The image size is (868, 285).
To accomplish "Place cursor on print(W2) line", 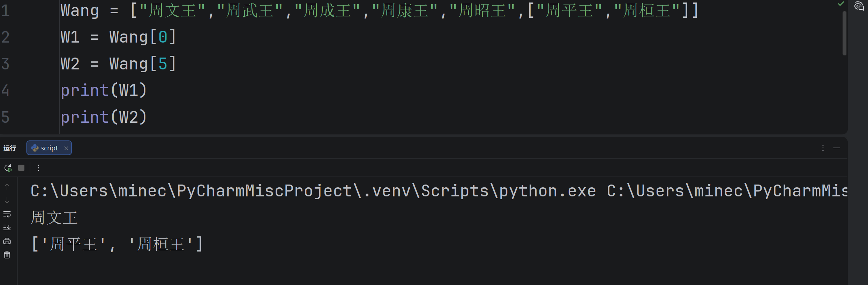I will [x=104, y=117].
